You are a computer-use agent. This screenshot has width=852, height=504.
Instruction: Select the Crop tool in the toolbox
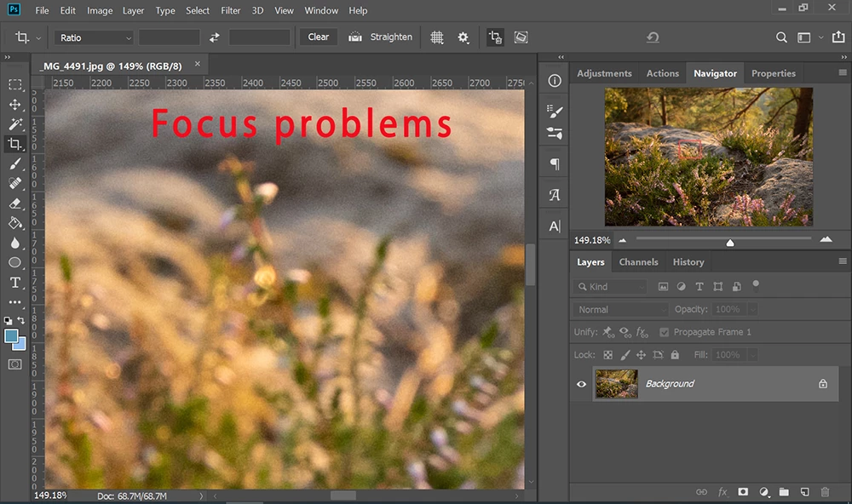[x=15, y=144]
